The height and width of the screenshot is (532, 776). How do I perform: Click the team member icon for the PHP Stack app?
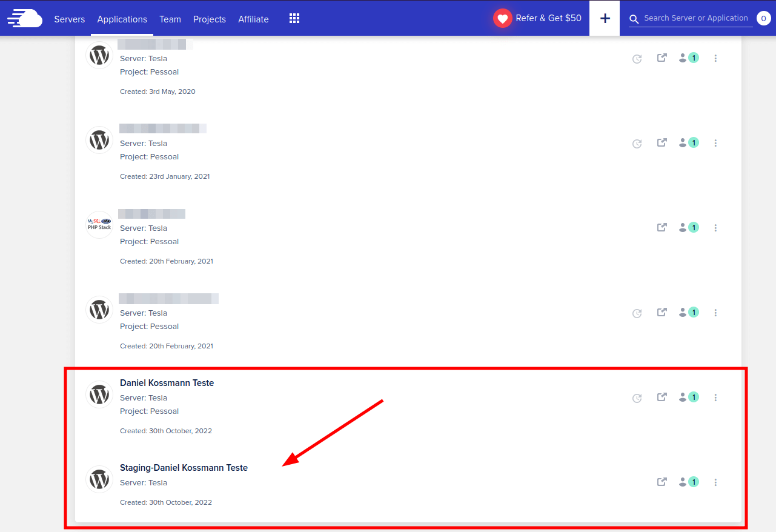(x=689, y=227)
